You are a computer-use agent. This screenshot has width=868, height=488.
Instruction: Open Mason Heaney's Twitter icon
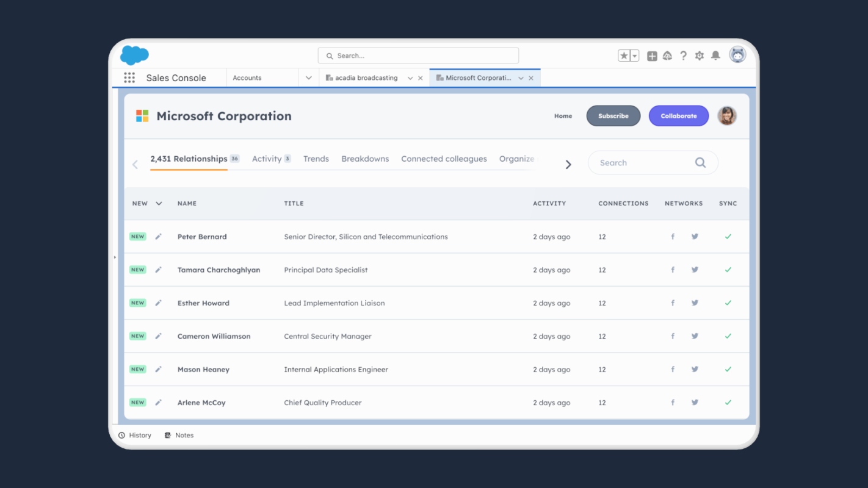click(695, 369)
